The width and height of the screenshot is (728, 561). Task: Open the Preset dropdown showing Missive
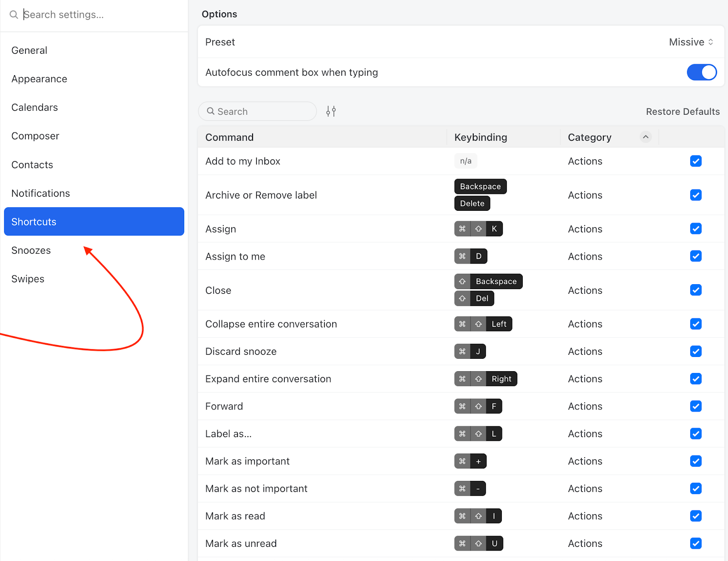tap(691, 42)
